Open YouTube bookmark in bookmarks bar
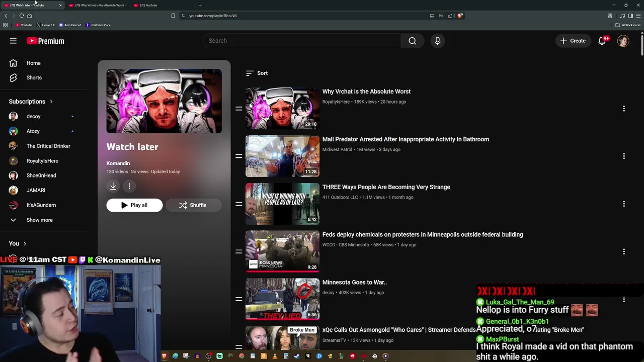Screen dimensions: 644x362 [24, 25]
